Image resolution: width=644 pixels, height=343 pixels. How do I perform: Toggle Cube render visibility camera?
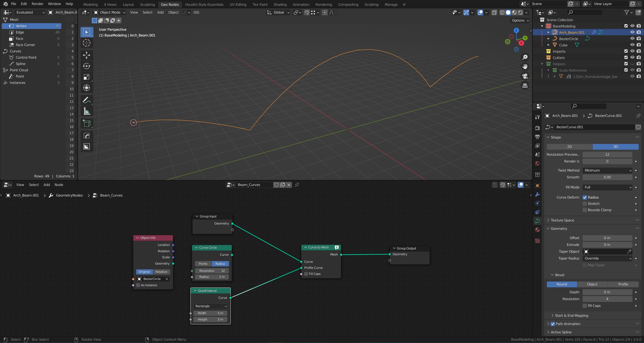[x=639, y=45]
